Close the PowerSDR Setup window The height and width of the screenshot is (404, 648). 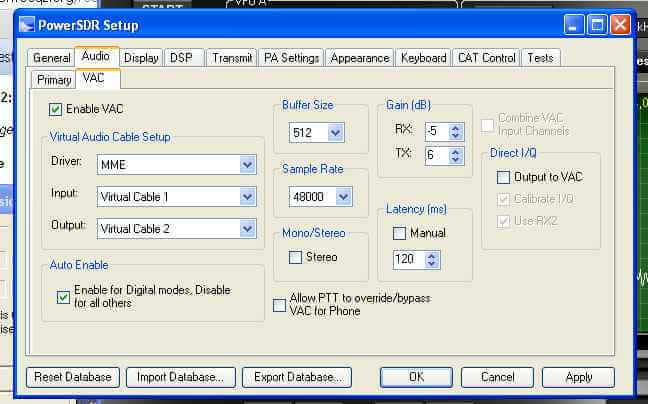(x=620, y=25)
